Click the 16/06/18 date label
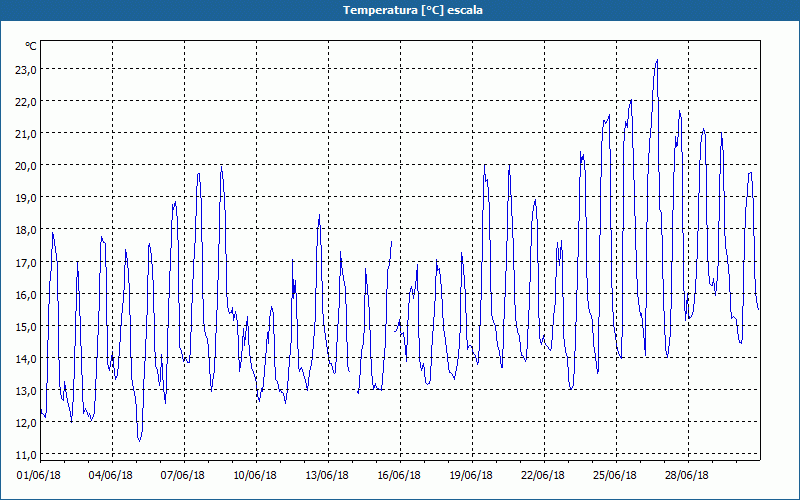Screen dimensions: 800x500 tap(399, 476)
